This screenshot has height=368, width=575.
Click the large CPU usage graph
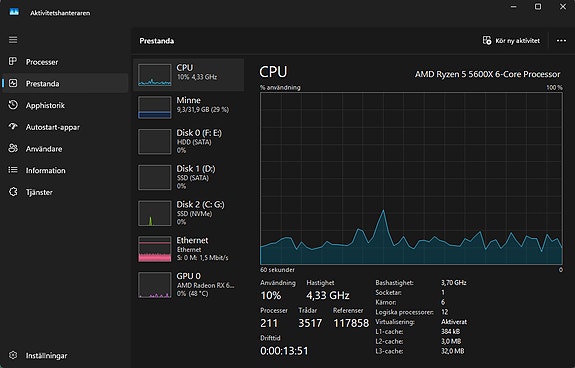click(x=411, y=179)
